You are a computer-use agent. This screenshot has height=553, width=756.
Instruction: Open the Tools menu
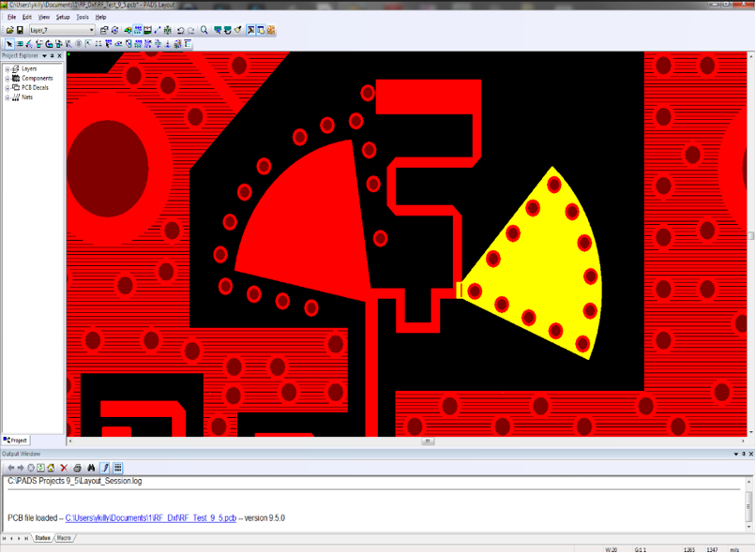(83, 17)
